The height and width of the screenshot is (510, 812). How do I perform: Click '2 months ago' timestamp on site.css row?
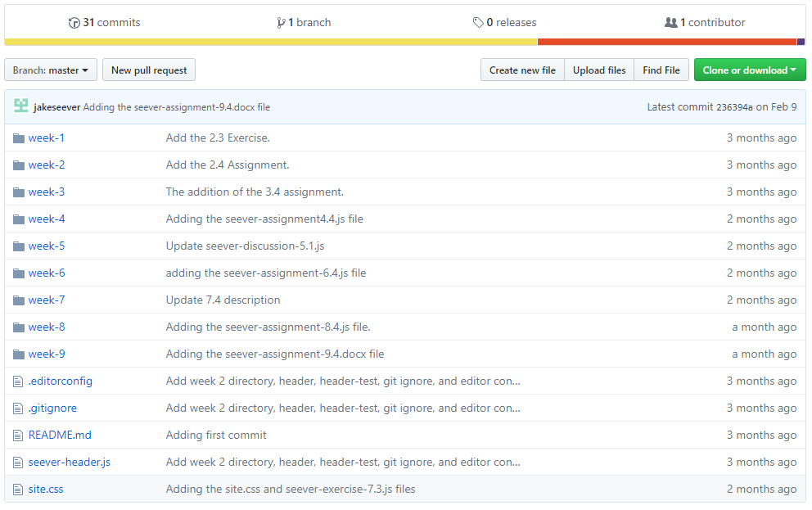pos(761,489)
